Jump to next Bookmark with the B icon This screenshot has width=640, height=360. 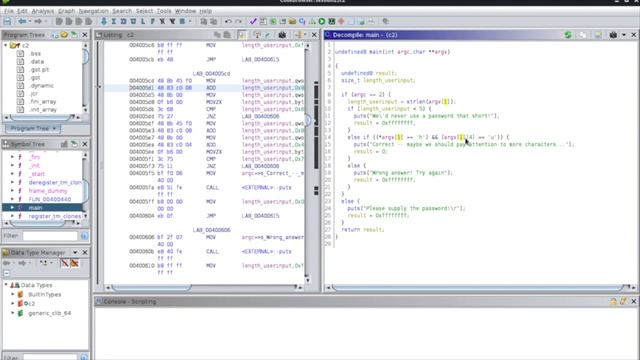(182, 21)
